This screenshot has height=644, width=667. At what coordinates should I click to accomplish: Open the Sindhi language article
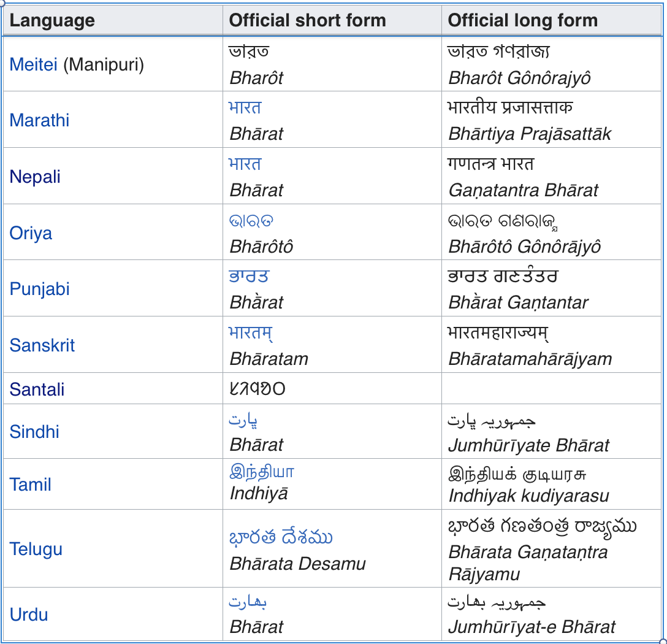pyautogui.click(x=34, y=432)
